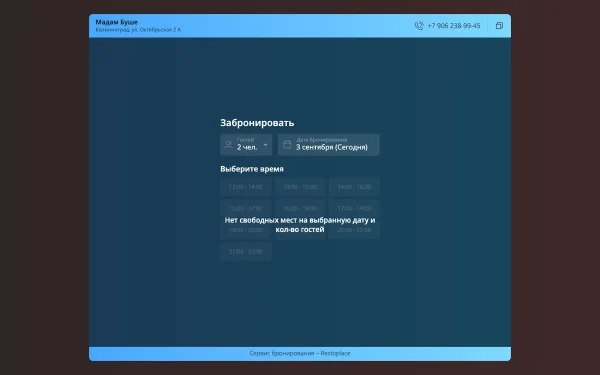Screen dimensions: 600x375
Task: Select the 12:00 - 14:00 time slot
Action: click(x=246, y=187)
